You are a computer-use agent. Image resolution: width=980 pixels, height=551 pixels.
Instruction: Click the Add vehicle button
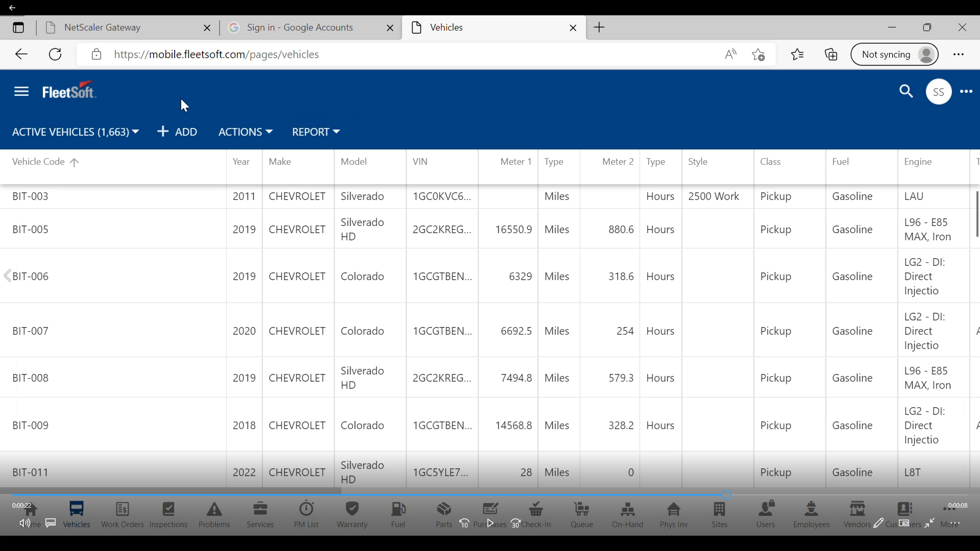[178, 133]
